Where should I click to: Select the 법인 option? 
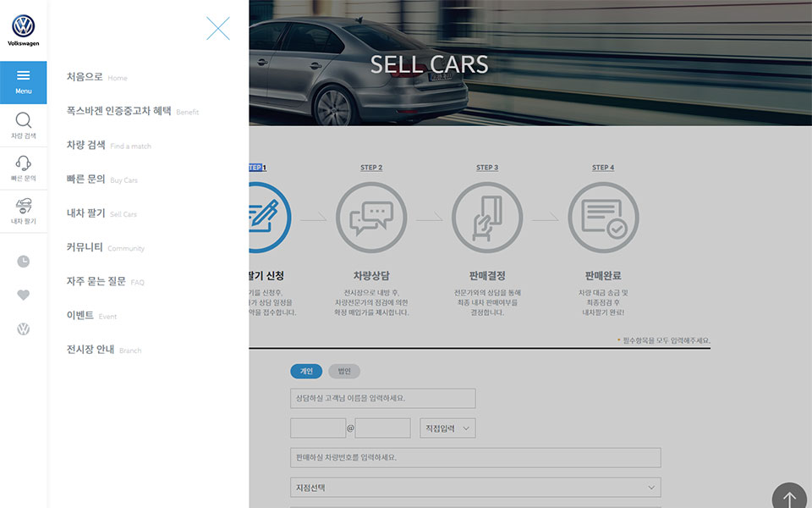point(344,371)
